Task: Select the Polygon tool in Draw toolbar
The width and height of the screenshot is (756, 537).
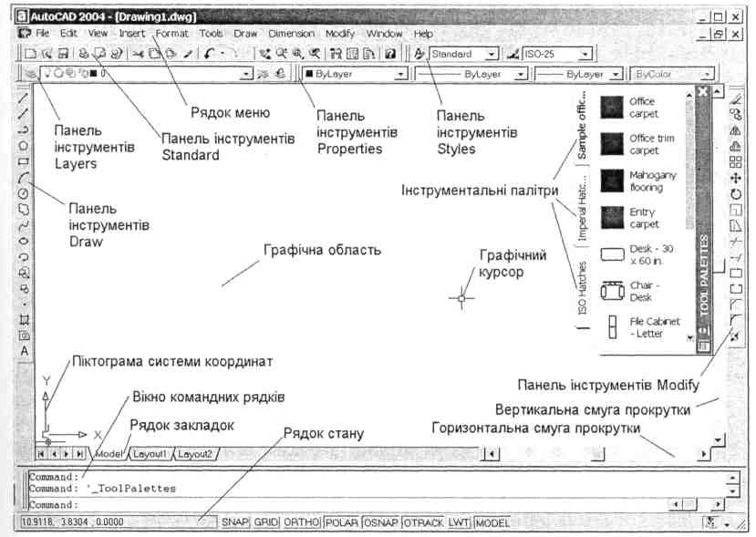Action: pos(23,146)
